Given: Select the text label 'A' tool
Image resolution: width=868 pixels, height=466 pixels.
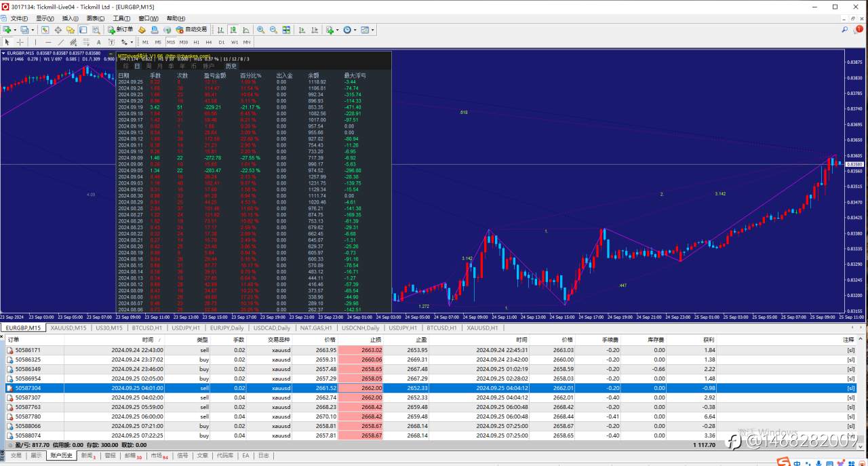Looking at the screenshot, I should click(98, 42).
